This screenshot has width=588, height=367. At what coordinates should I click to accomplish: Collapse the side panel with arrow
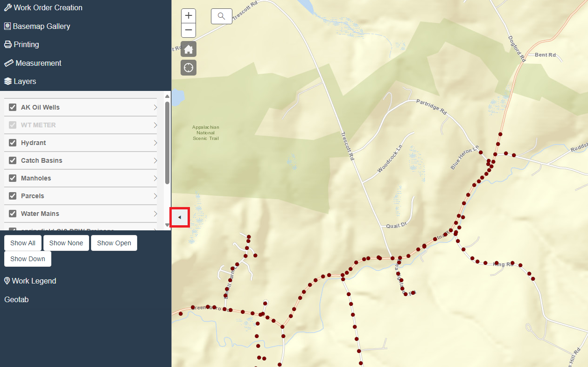coord(180,217)
